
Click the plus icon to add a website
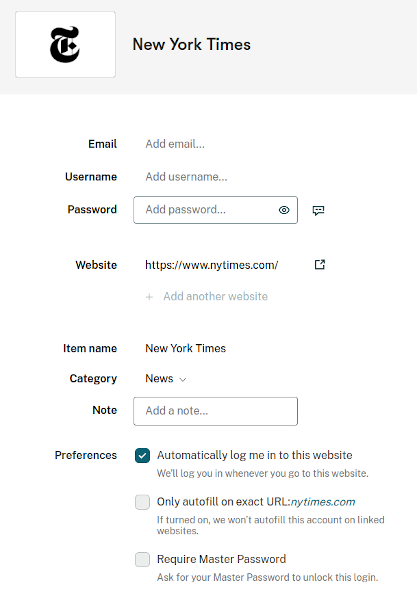tap(150, 297)
